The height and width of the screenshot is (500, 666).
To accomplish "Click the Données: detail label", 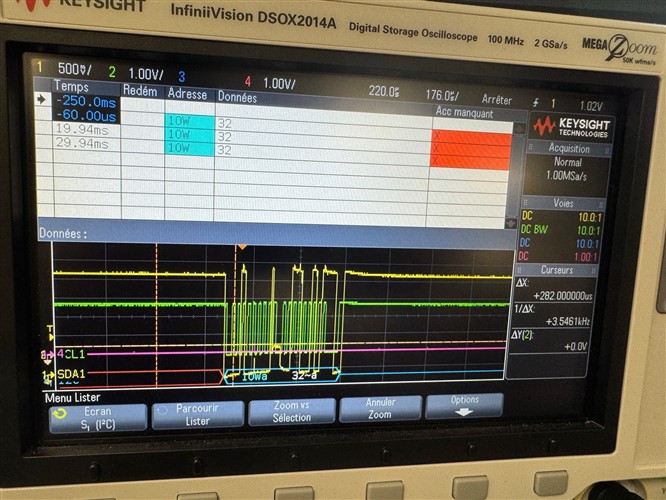I will 63,233.
